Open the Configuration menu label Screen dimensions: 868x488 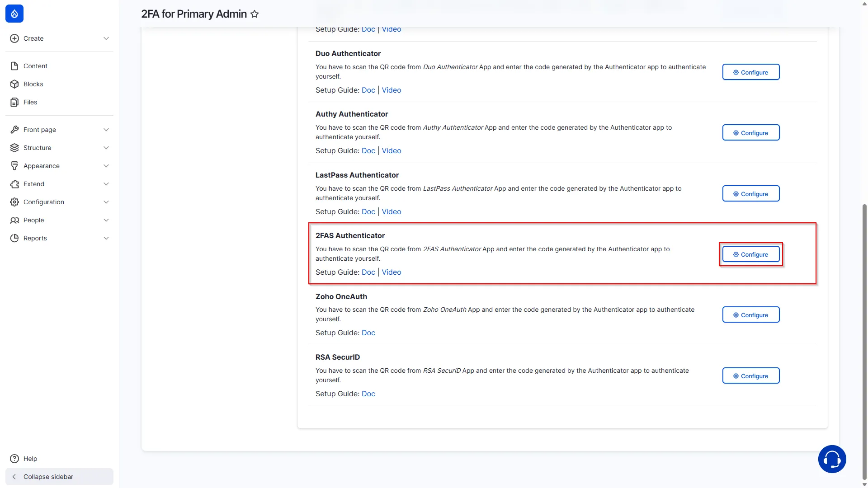44,202
